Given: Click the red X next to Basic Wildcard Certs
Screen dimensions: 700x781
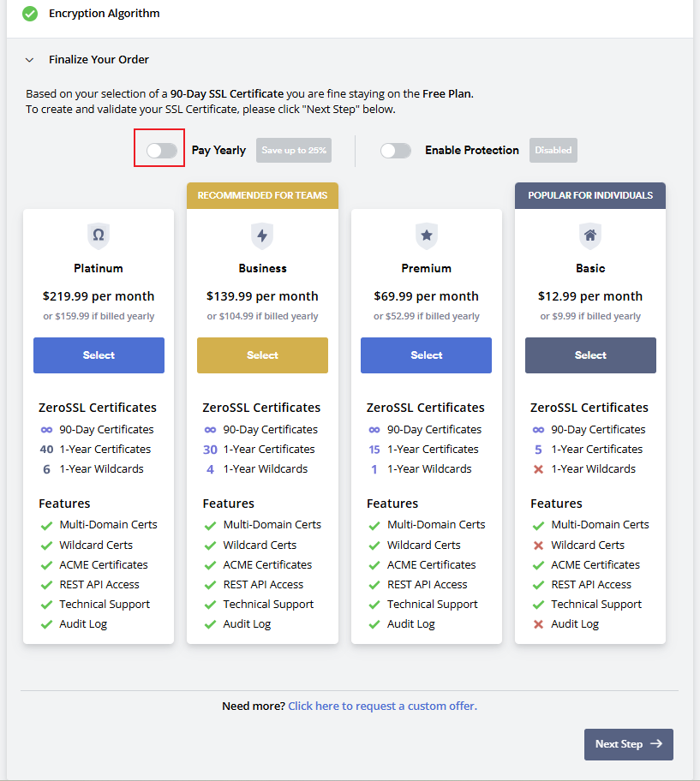Looking at the screenshot, I should point(536,545).
